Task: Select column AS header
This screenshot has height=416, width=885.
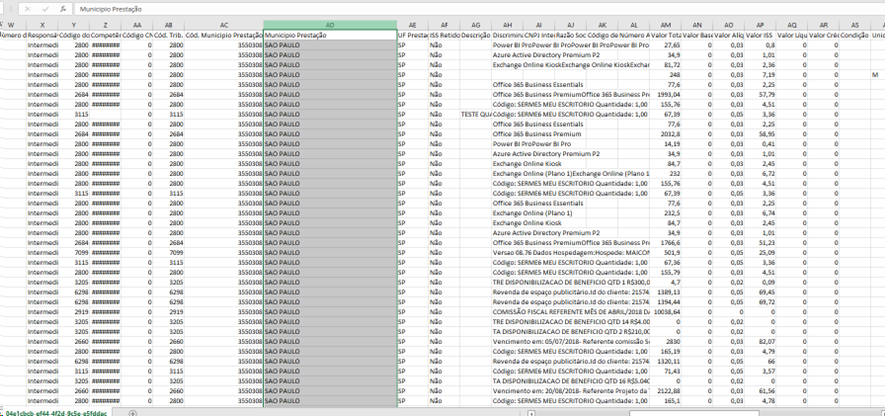Action: 855,25
